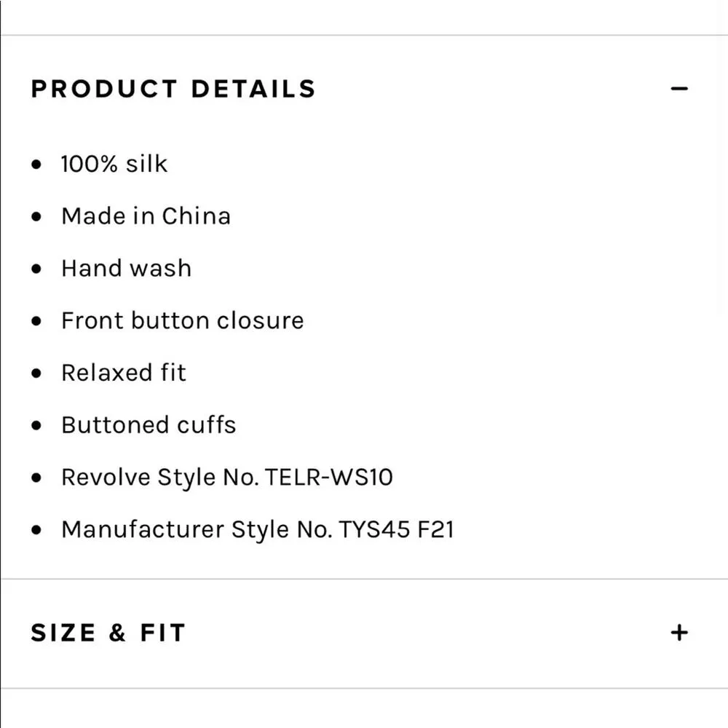Expand the SIZE & FIT section using plus icon
728x728 pixels.
[x=678, y=632]
